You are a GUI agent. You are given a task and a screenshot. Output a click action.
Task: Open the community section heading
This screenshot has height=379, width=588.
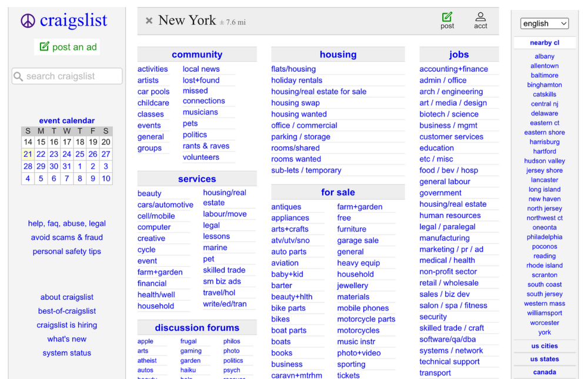tap(197, 55)
